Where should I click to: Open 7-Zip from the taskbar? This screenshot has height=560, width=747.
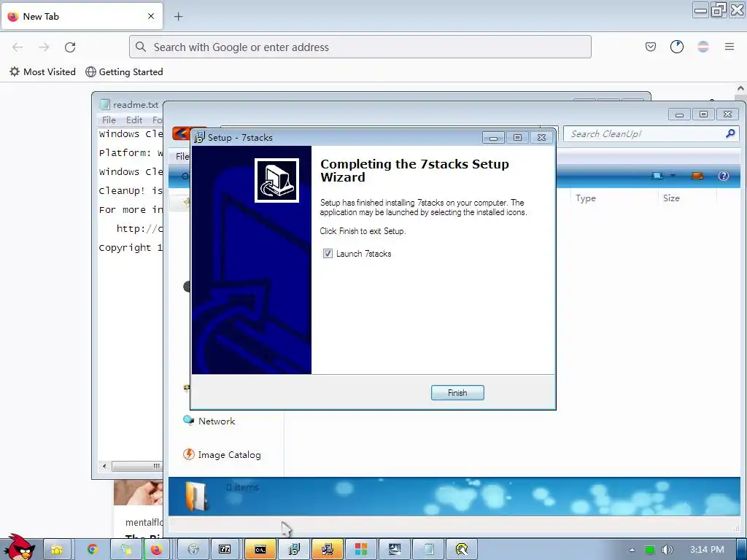coord(225,550)
